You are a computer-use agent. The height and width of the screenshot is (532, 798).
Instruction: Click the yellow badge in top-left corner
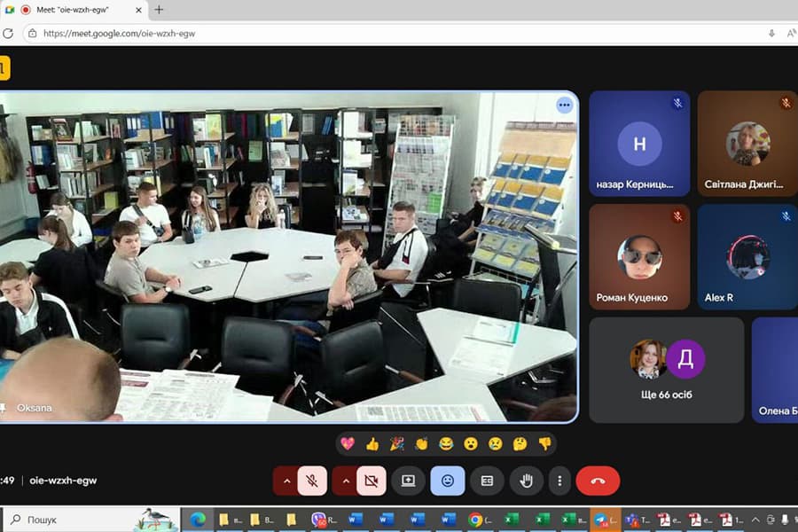coord(4,68)
